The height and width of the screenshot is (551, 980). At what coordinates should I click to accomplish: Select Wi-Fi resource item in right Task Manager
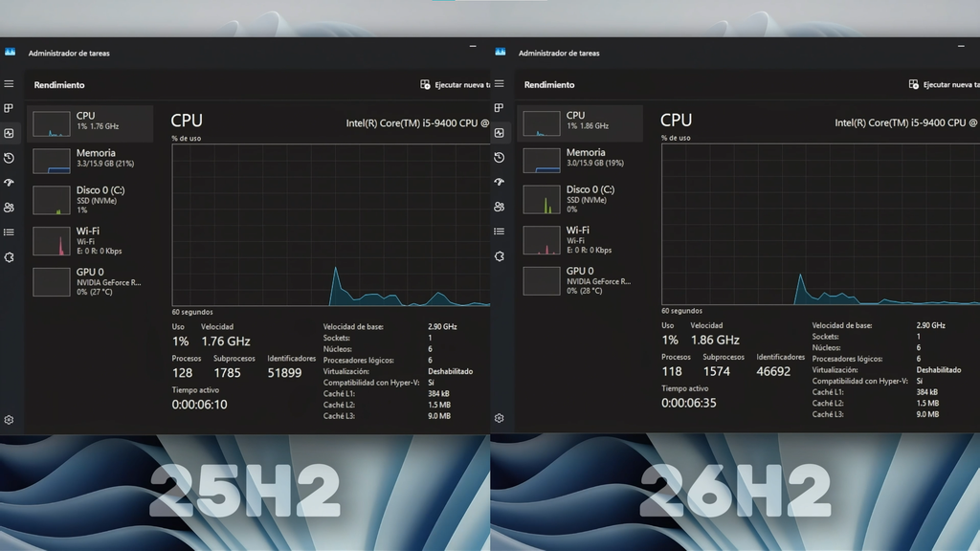point(580,240)
